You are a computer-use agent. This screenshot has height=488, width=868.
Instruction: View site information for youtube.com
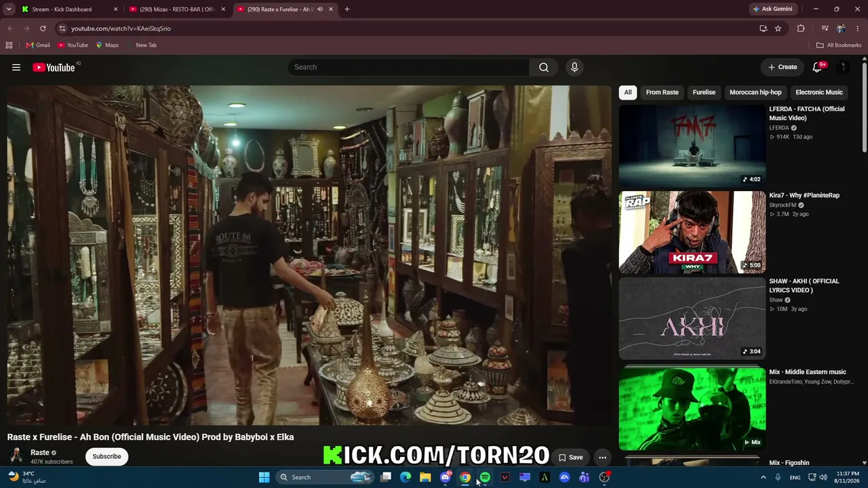(62, 28)
